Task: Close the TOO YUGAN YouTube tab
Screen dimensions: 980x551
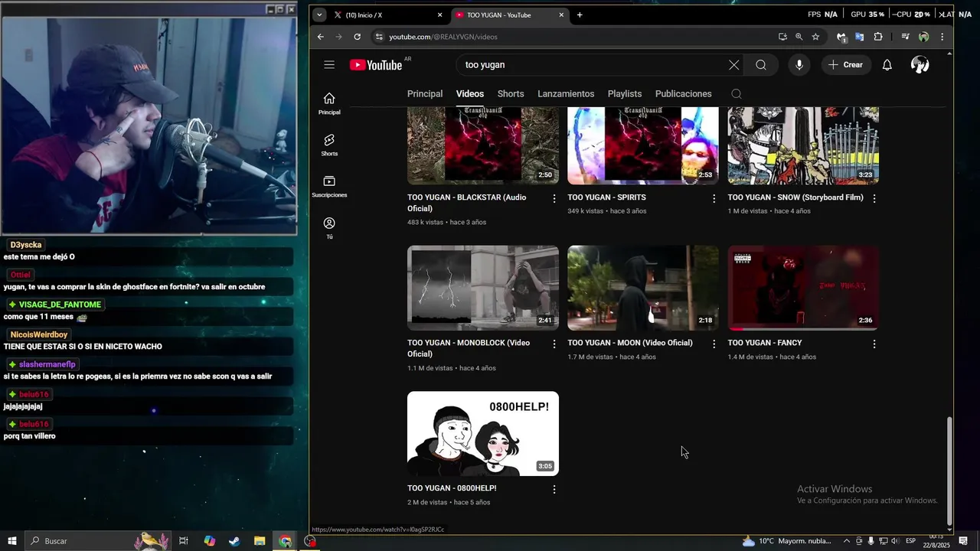Action: [561, 15]
